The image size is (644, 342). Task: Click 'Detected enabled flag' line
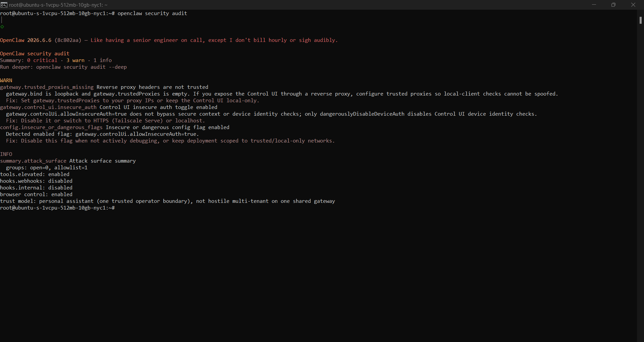coord(103,134)
